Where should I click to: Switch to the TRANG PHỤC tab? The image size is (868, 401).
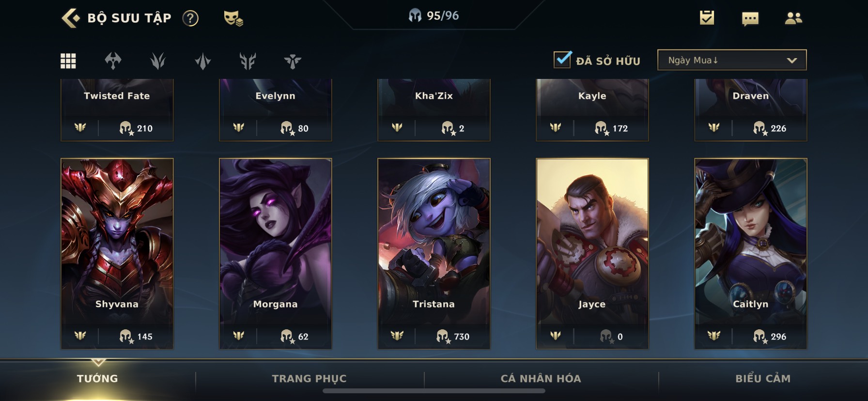click(309, 379)
